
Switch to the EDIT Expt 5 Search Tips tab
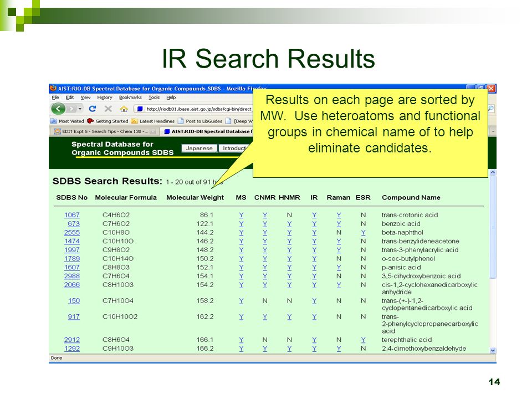click(105, 131)
